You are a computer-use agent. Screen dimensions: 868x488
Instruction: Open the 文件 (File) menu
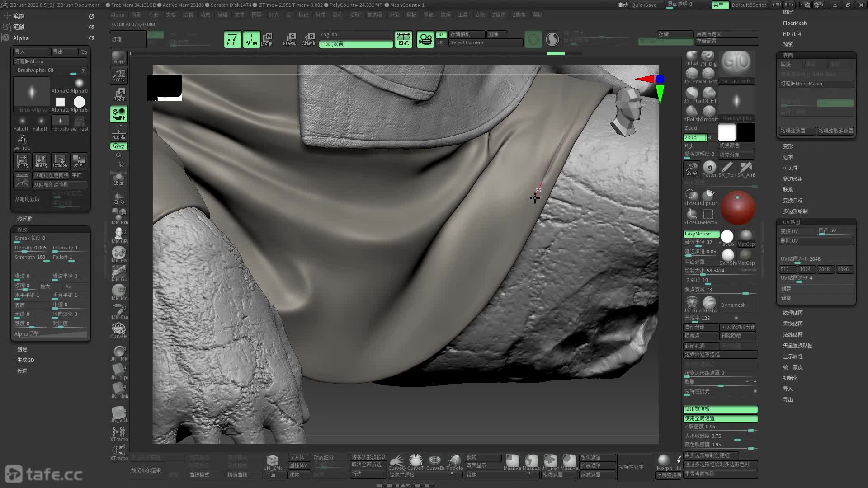coord(240,15)
